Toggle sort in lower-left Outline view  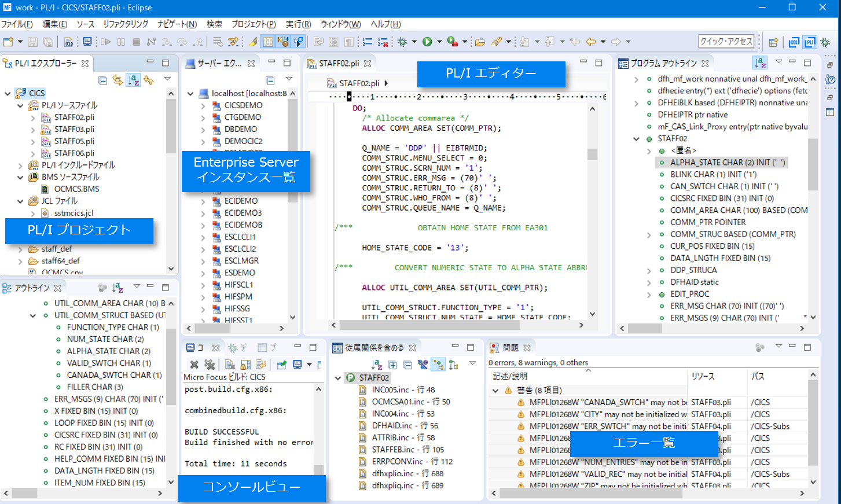pos(117,288)
